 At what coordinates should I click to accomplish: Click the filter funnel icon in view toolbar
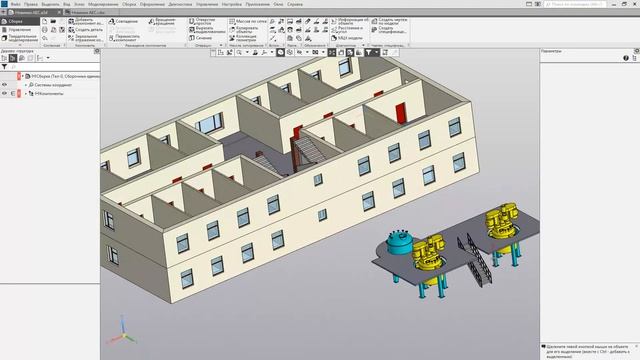click(x=368, y=52)
